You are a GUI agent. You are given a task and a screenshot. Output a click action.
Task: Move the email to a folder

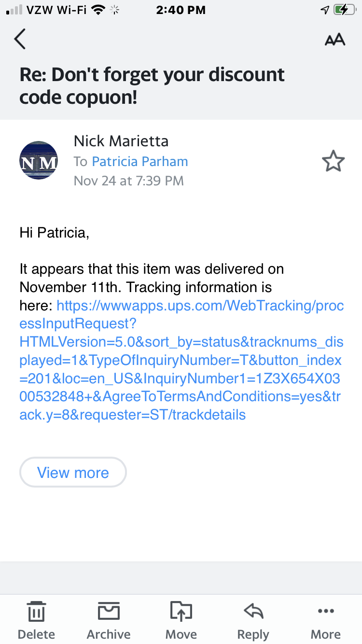(x=181, y=620)
